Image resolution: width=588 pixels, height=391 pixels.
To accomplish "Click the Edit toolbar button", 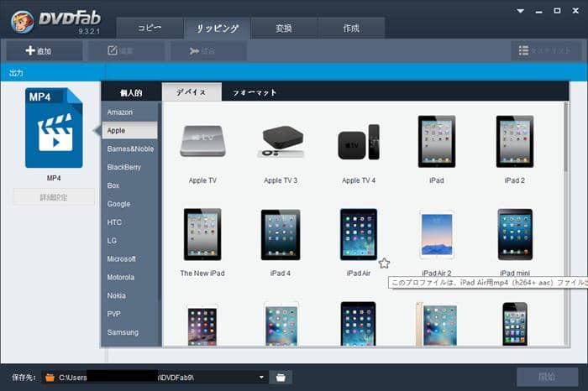I will 127,50.
